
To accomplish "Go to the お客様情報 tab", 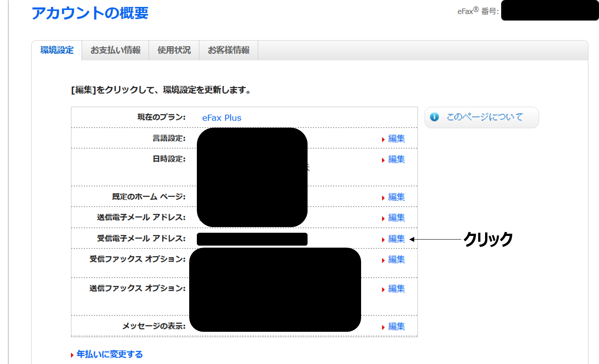I will coord(228,50).
